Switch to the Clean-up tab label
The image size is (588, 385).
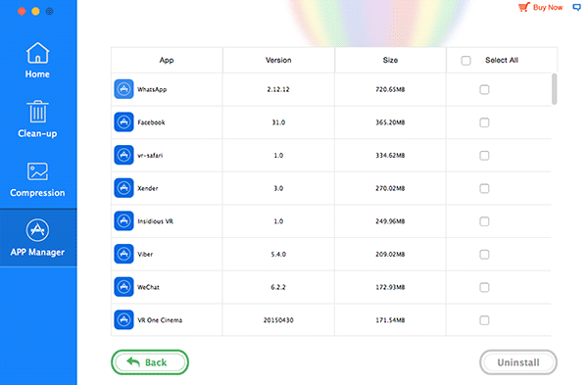37,134
